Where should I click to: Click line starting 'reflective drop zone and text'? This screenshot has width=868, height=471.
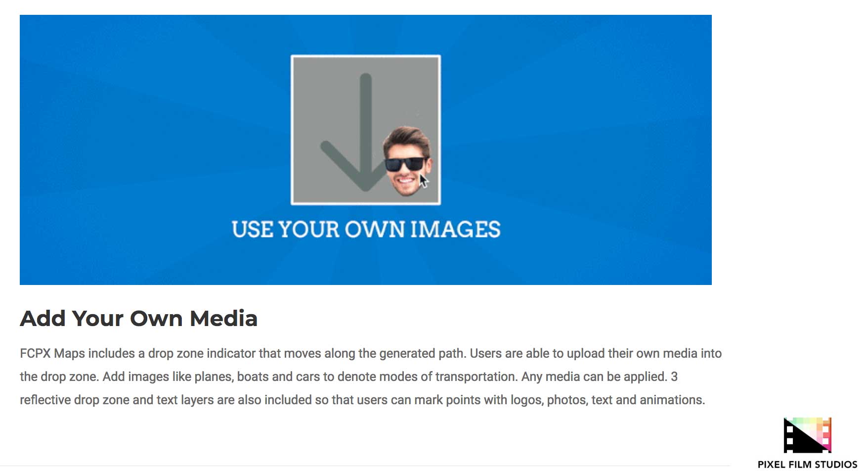point(362,400)
